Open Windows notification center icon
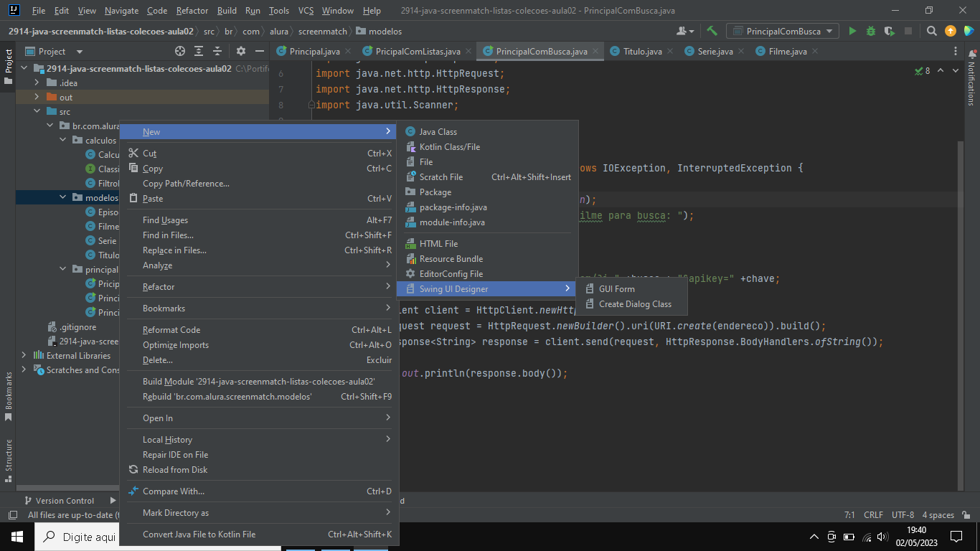 pyautogui.click(x=956, y=537)
